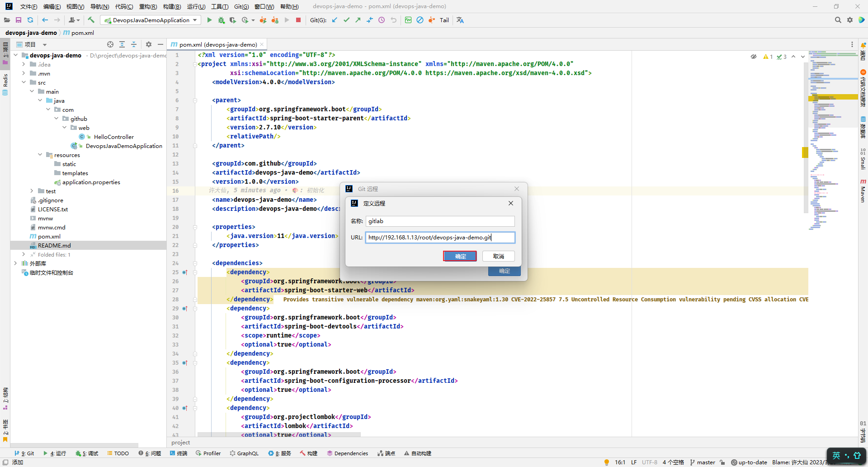868x467 pixels.
Task: Select application.properties in project tree
Action: click(91, 182)
